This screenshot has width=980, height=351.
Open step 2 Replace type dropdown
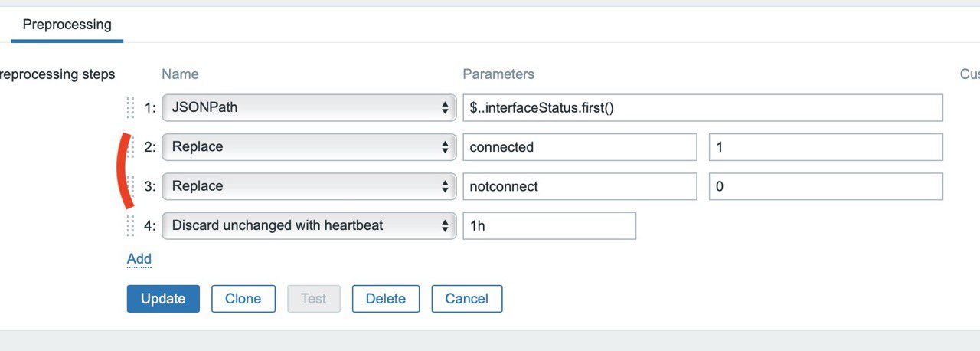point(309,147)
